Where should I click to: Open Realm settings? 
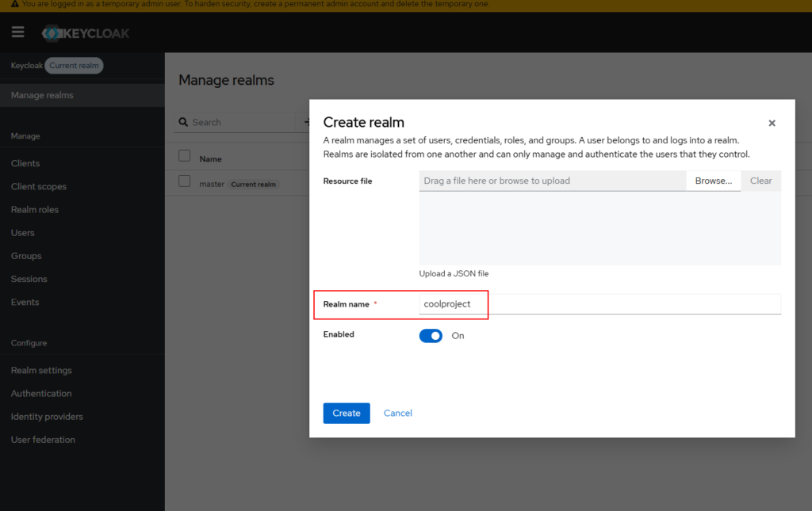tap(41, 370)
